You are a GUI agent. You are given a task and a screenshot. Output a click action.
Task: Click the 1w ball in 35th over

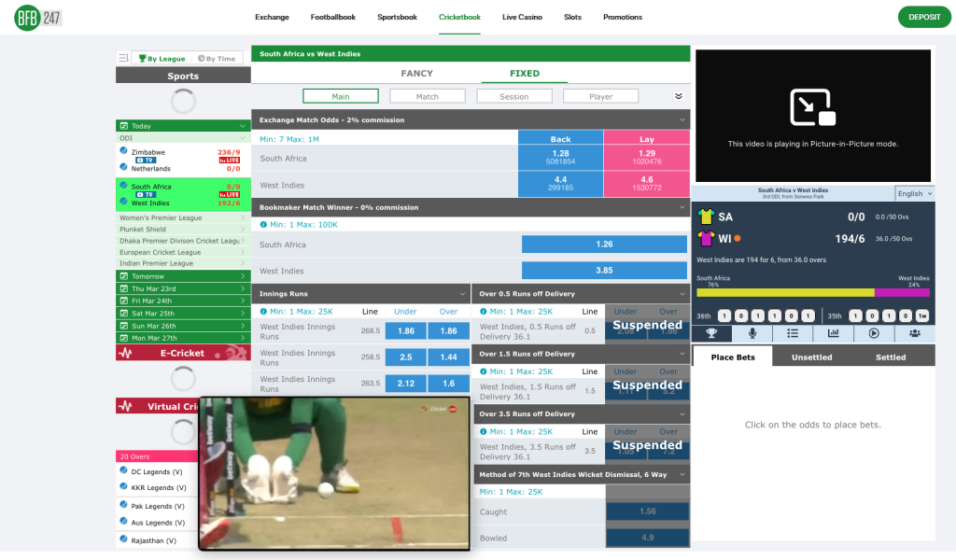point(921,315)
